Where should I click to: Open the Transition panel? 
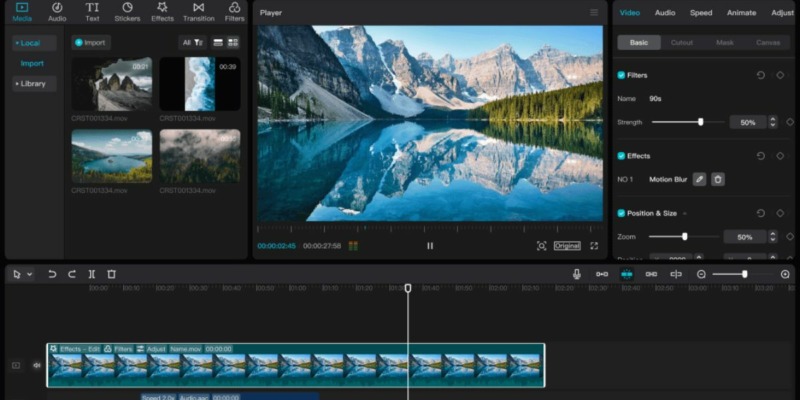[198, 12]
